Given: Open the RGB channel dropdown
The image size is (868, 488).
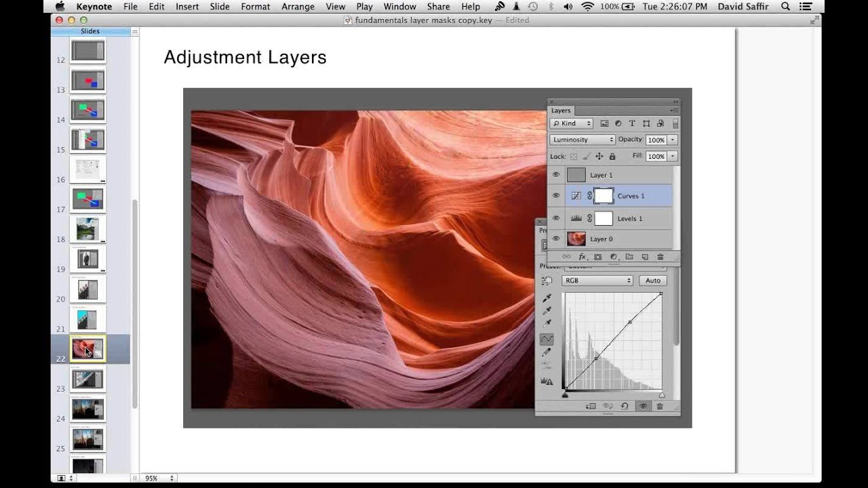Looking at the screenshot, I should (597, 281).
